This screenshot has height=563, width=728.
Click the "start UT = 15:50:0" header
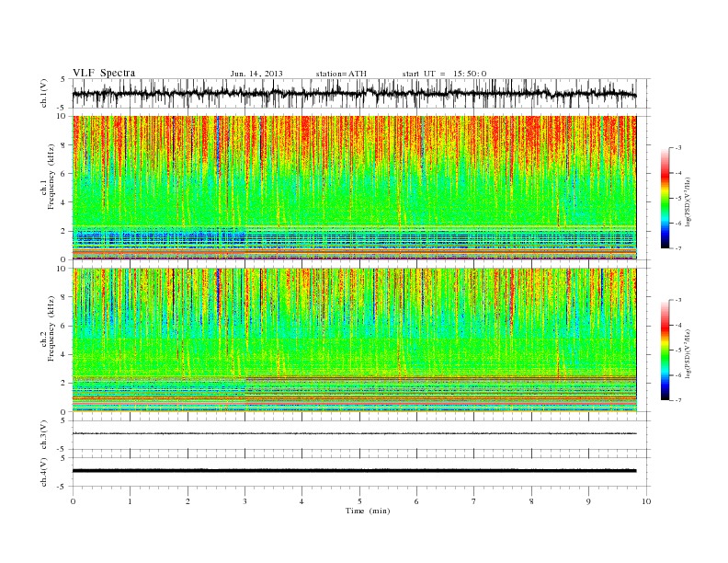point(444,74)
